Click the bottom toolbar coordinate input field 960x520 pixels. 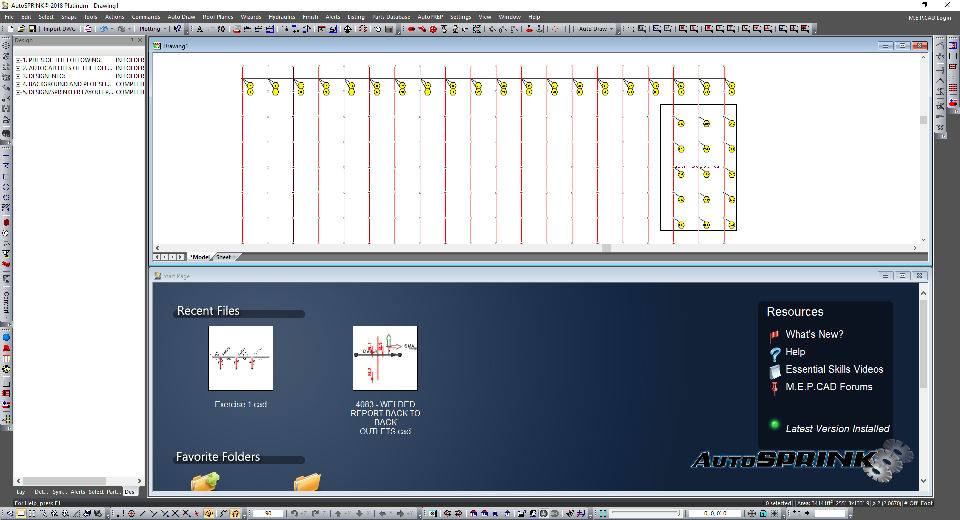point(715,513)
